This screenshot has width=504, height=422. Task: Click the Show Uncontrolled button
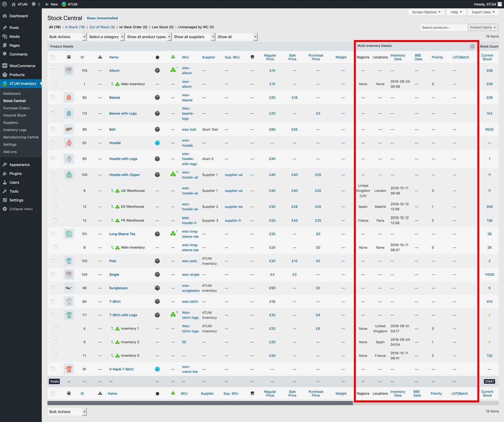pyautogui.click(x=102, y=18)
